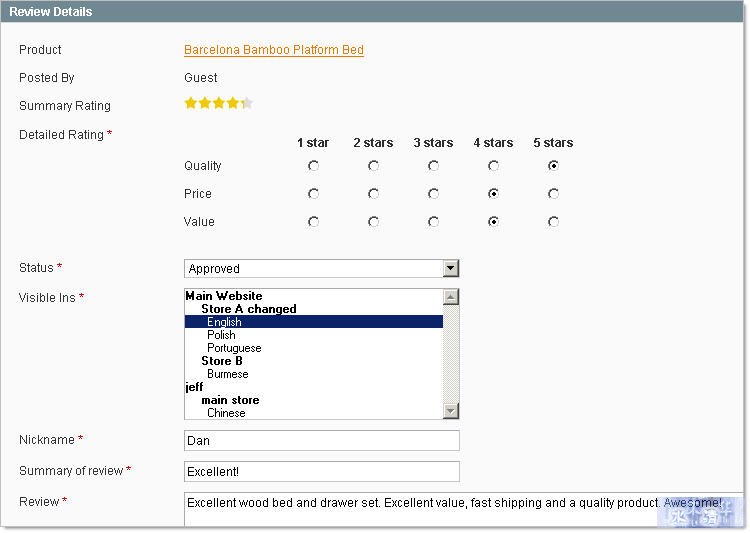Select English in Visible Ins list

tap(314, 322)
